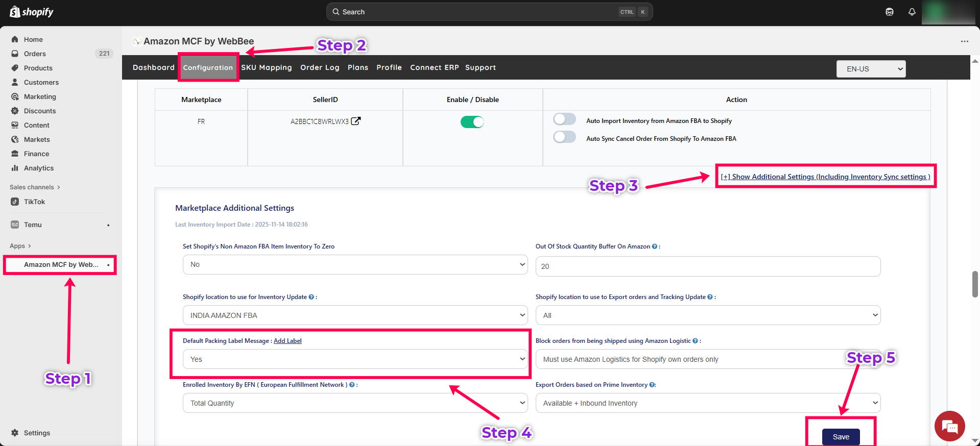Click help icon next to Out Of Stock Buffer
Viewport: 980px width, 446px height.
[x=655, y=246]
